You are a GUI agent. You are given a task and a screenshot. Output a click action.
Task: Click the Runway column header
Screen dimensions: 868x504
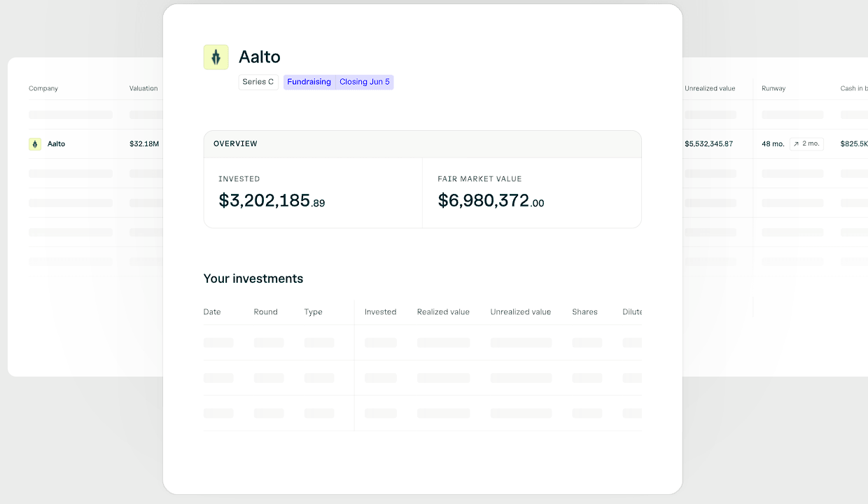tap(773, 89)
